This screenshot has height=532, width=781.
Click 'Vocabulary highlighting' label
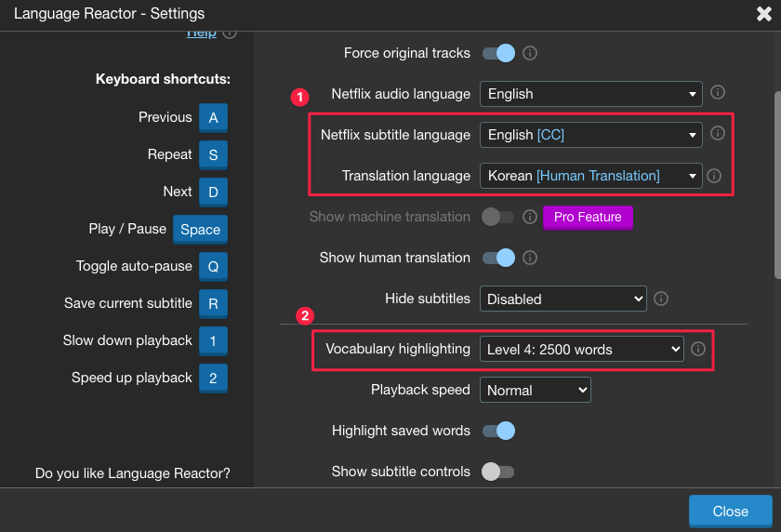pyautogui.click(x=398, y=349)
